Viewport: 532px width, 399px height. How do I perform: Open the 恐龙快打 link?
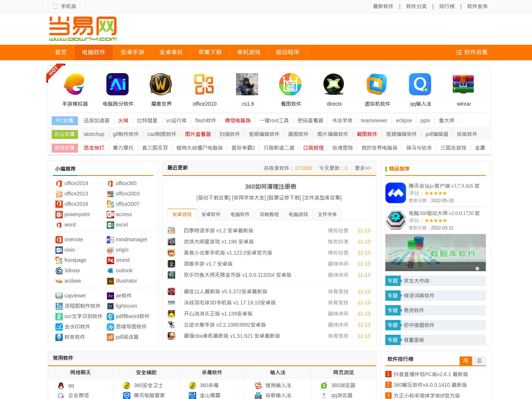point(94,148)
